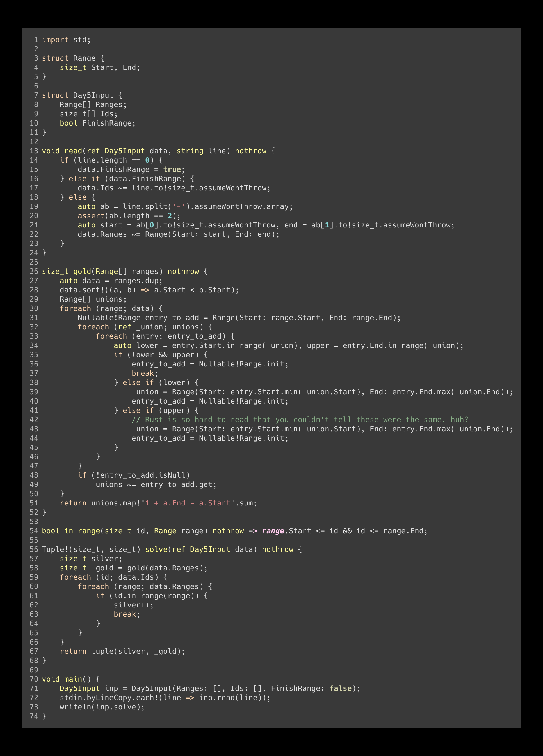Viewport: 543px width, 756px height.
Task: Click the italic pink 'range' on line 54
Action: (273, 531)
